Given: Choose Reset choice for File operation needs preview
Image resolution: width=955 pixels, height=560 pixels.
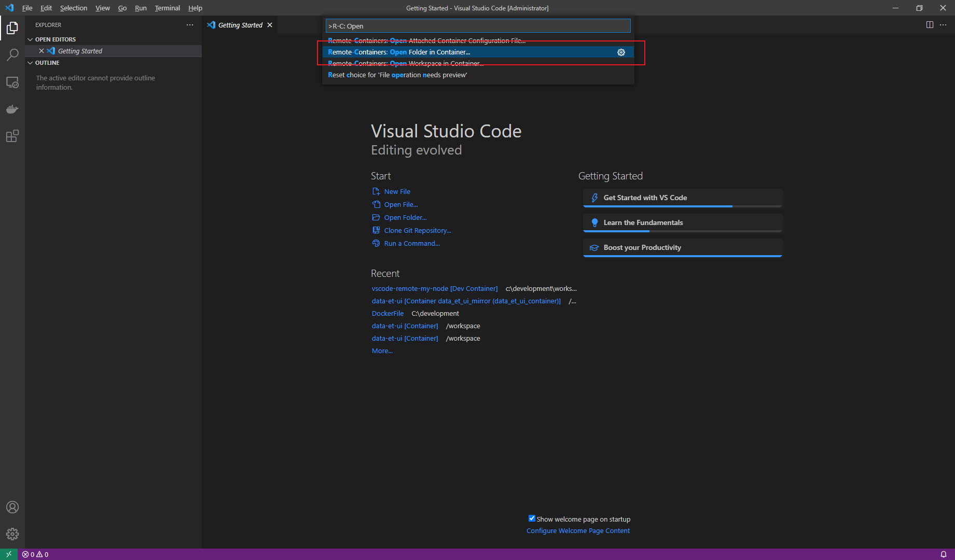Looking at the screenshot, I should tap(478, 75).
